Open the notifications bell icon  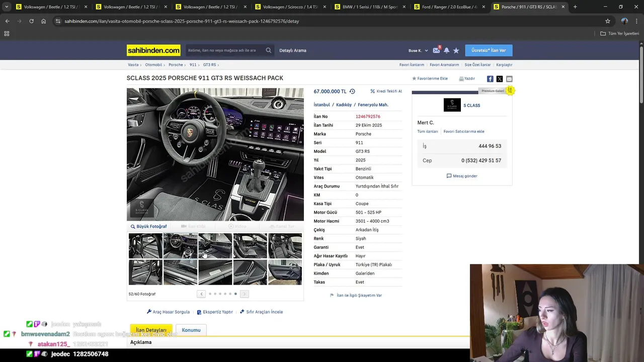446,50
